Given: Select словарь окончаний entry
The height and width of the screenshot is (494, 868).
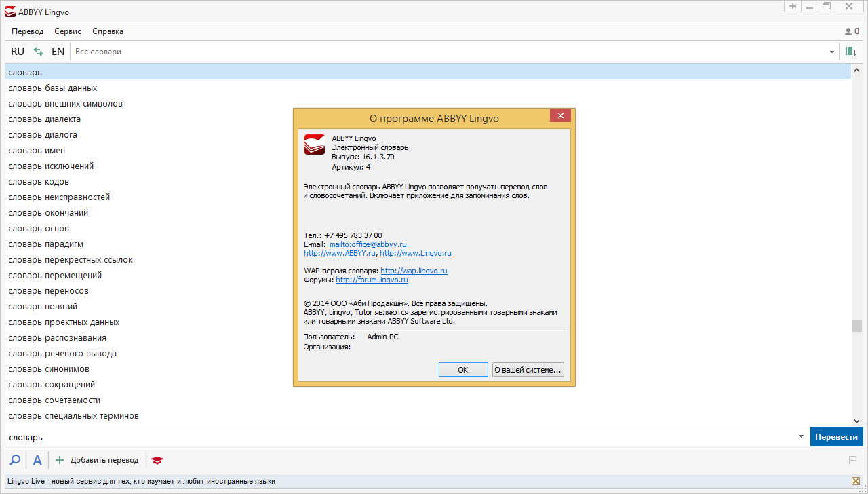Looking at the screenshot, I should [x=428, y=212].
